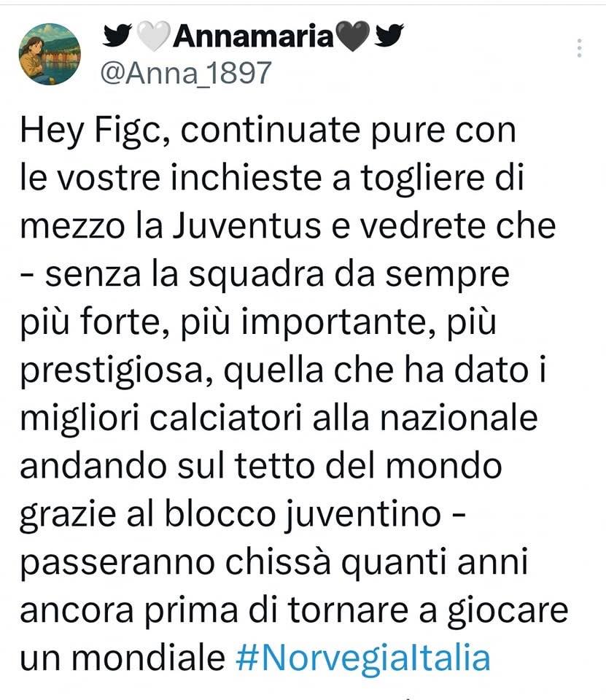
Task: Click the line 'grazie al blocco juventino -'
Action: [243, 514]
